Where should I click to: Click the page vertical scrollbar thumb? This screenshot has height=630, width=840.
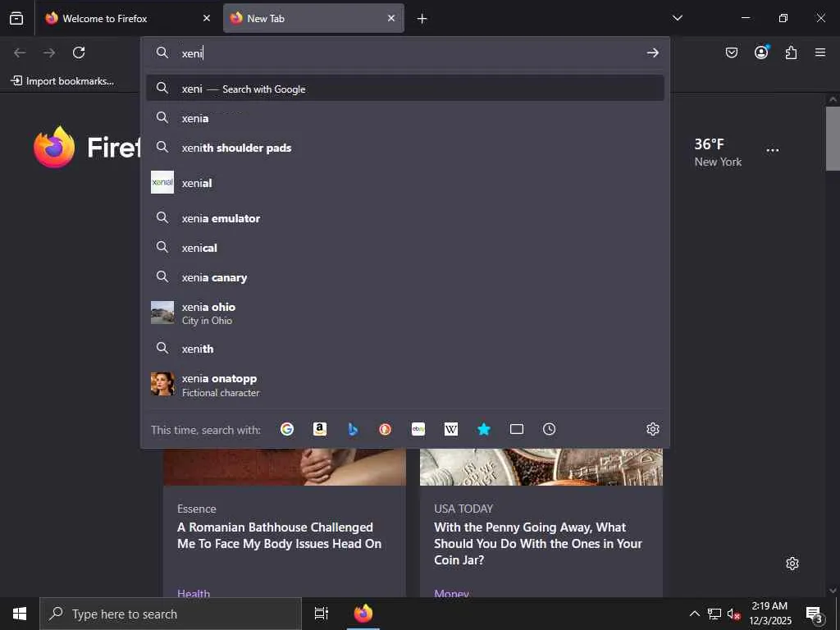click(833, 138)
